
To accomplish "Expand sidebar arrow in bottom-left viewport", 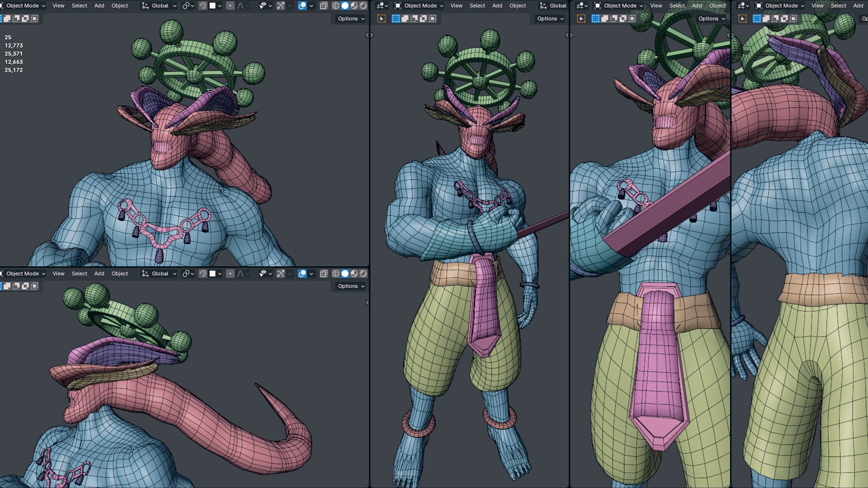I will click(x=367, y=303).
